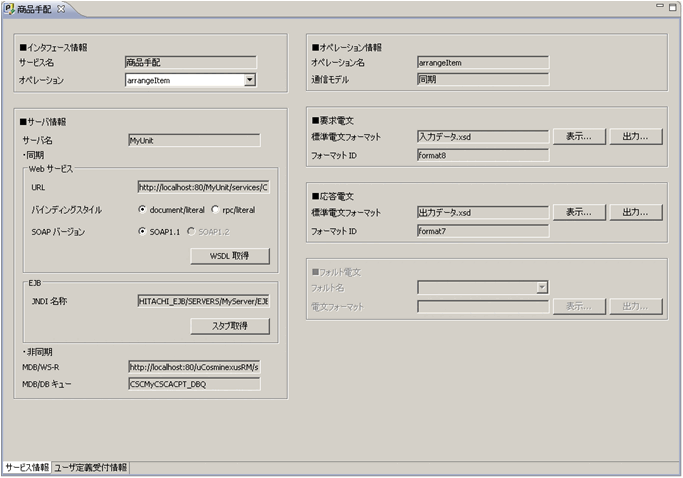Click the ■オペレーション情報 heading
This screenshot has height=478, width=683.
pos(347,47)
